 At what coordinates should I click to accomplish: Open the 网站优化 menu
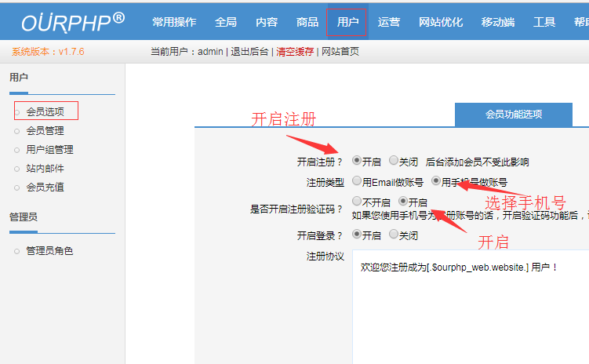tap(440, 22)
